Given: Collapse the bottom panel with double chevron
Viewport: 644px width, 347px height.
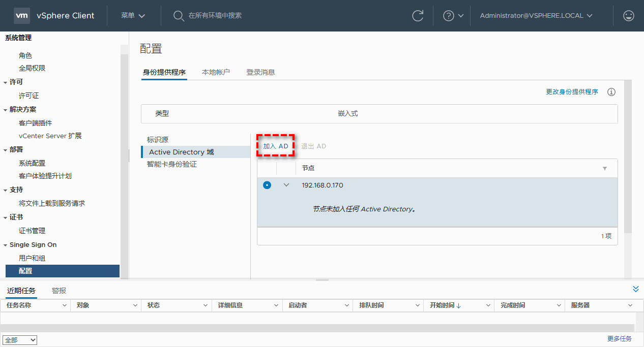Looking at the screenshot, I should click(x=635, y=289).
